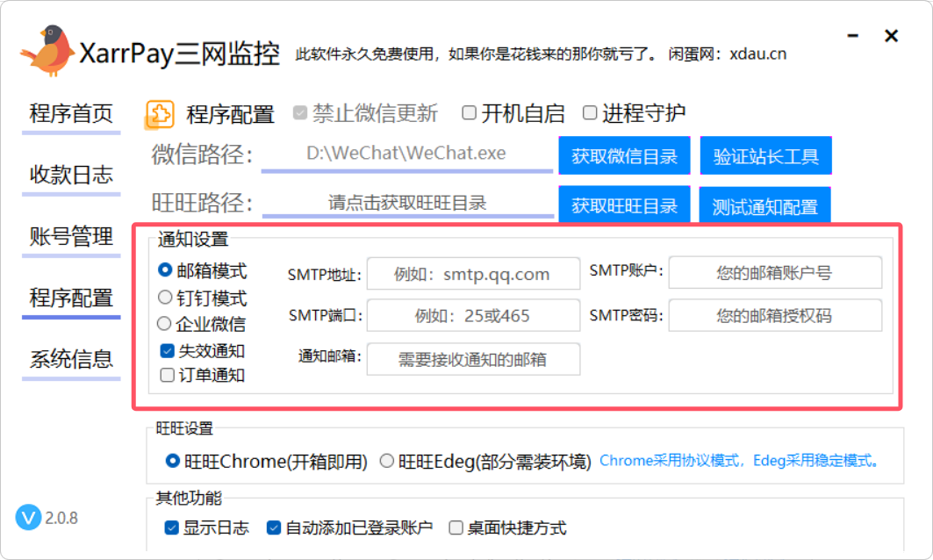Minimize the XarrPay window
The width and height of the screenshot is (933, 560).
[854, 36]
